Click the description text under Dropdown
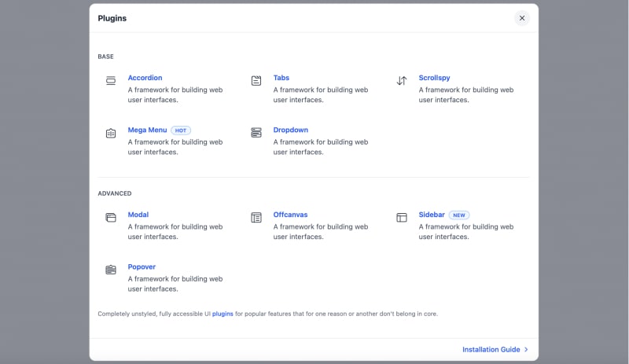 [x=321, y=147]
